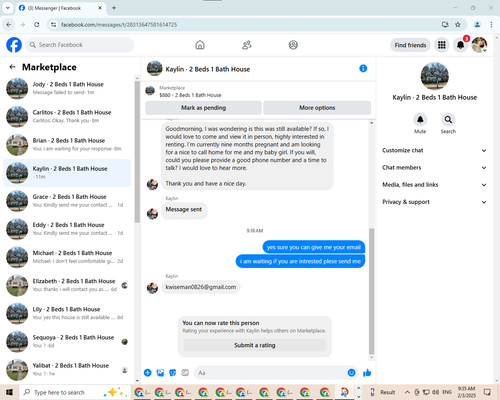Viewport: 500px width, 400px height.
Task: Click the 'yes sure you can give me your email' message
Action: (314, 247)
